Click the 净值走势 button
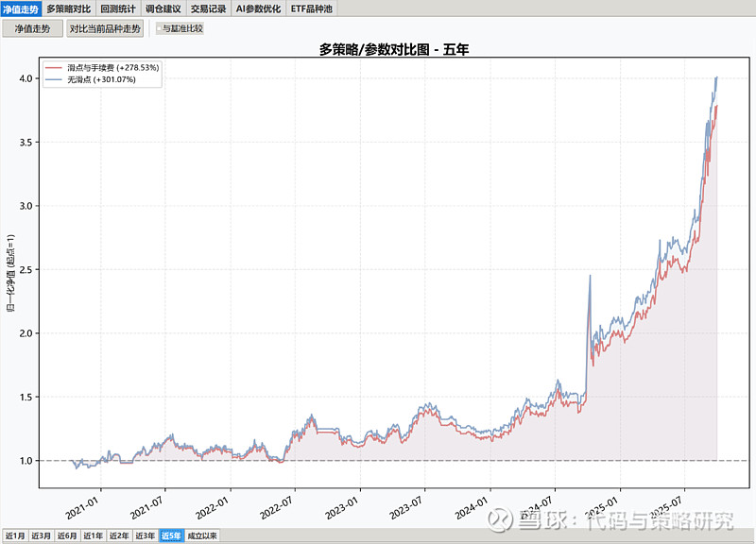 click(32, 28)
